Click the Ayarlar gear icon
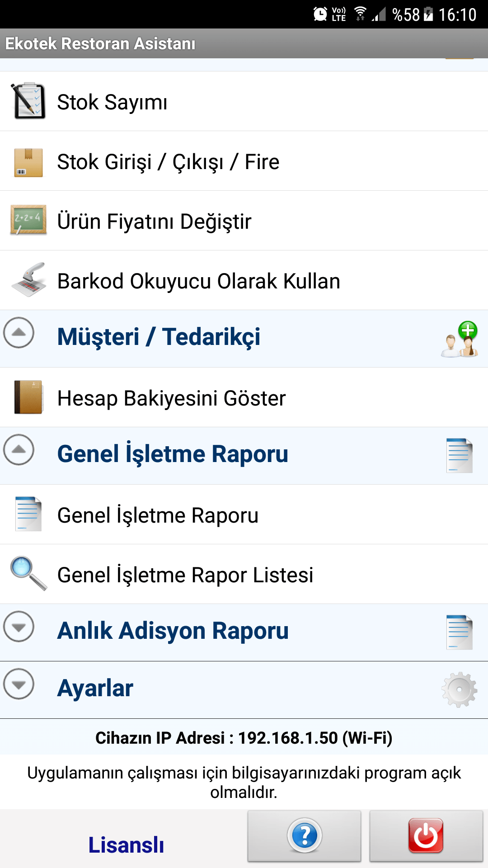 click(x=460, y=689)
